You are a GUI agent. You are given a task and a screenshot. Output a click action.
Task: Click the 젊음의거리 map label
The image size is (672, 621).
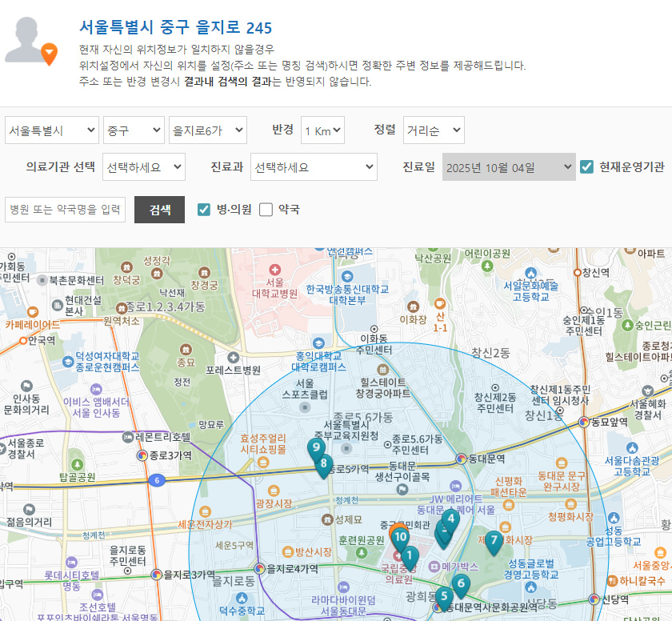29,522
